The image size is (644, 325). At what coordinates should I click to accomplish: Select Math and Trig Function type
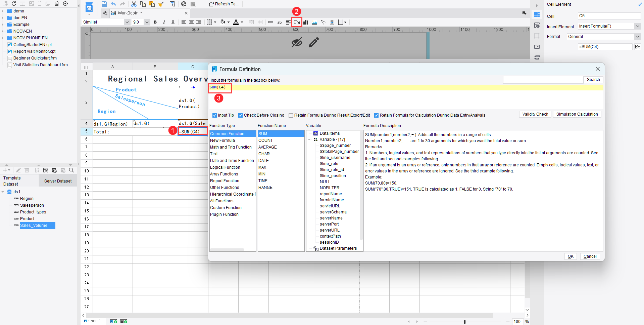231,147
